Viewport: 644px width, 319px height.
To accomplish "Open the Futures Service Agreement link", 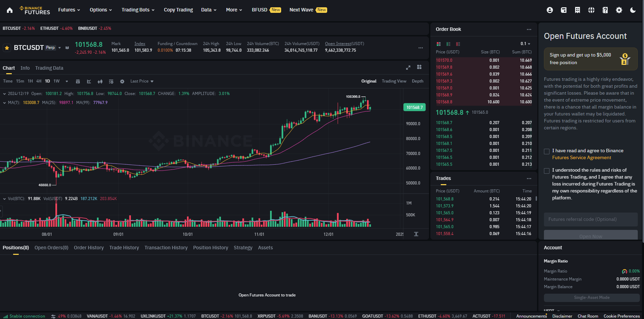I will [582, 158].
